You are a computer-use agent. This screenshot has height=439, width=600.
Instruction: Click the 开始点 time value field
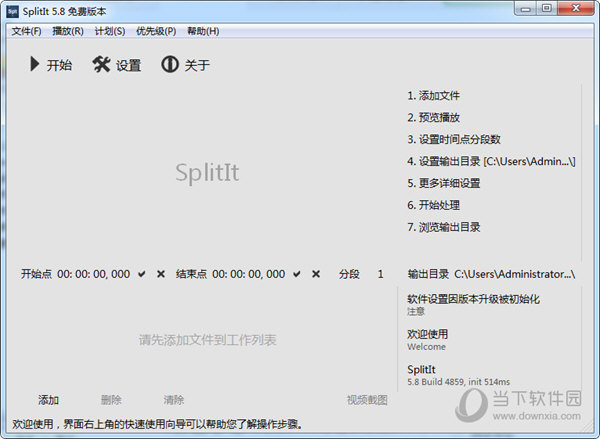[x=94, y=274]
